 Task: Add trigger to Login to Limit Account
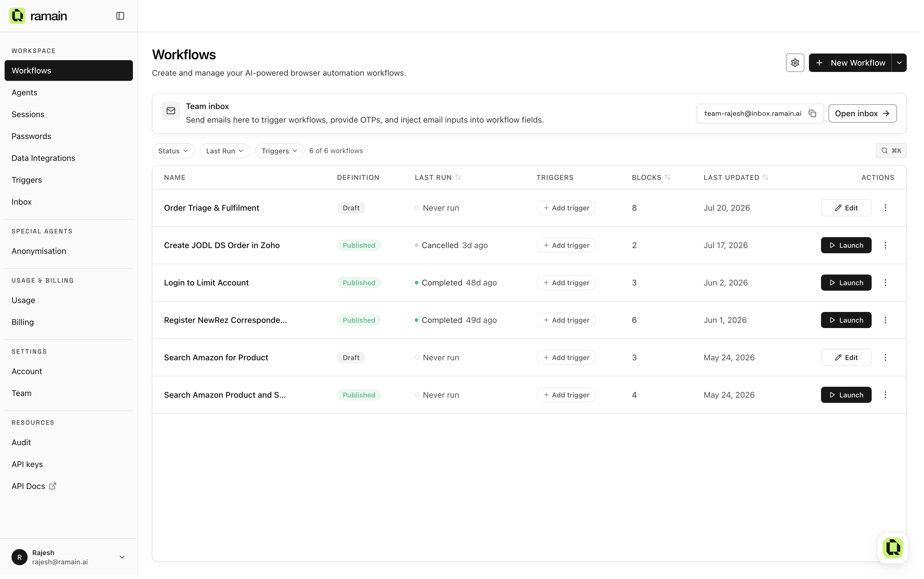click(x=566, y=283)
